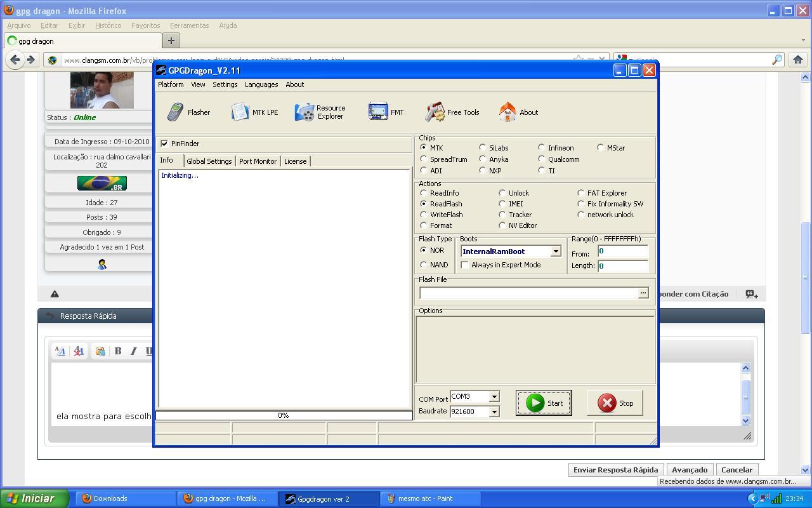The height and width of the screenshot is (508, 812).
Task: Click the user avatar photo
Action: pos(102,90)
